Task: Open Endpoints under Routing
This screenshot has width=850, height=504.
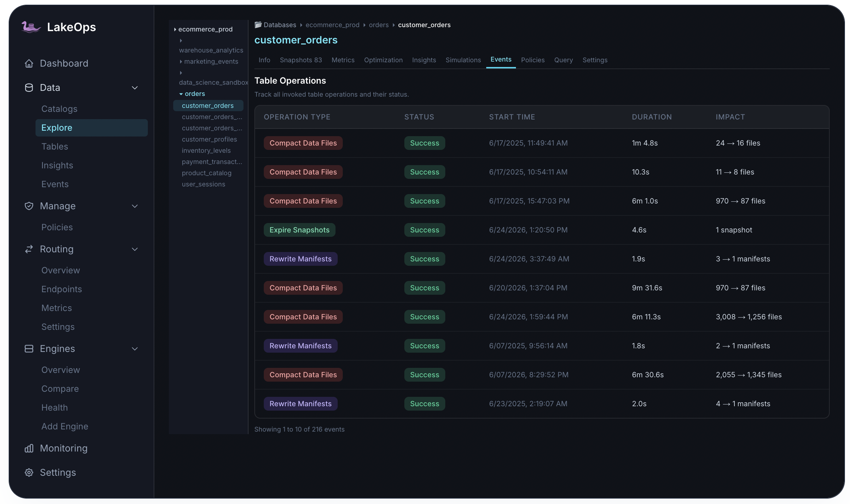Action: pos(62,289)
